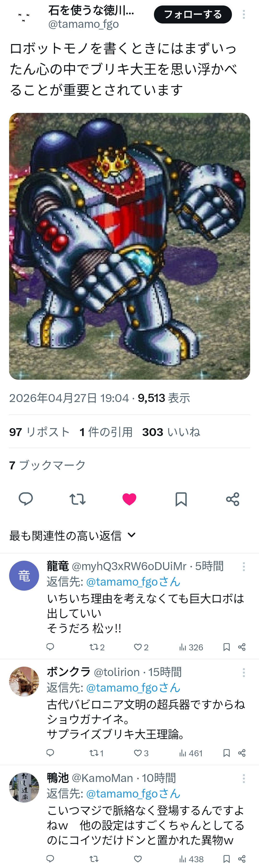Bookmark 鴨池's reply
The height and width of the screenshot is (868, 259).
227,859
